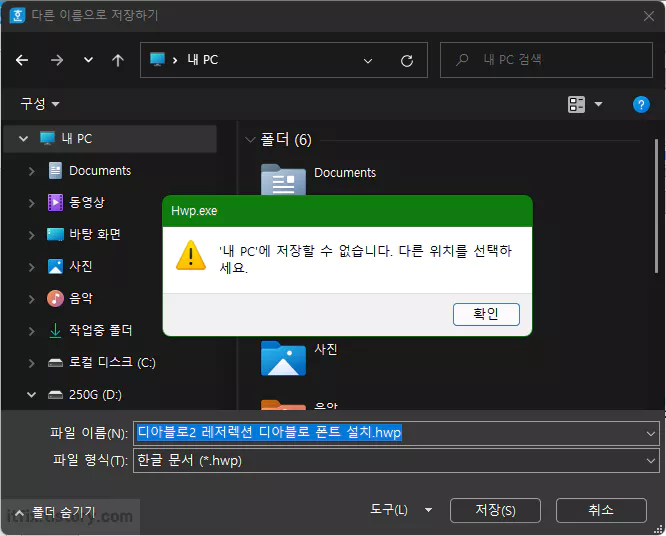
Task: Select 내 PC in navigation tree
Action: 110,138
